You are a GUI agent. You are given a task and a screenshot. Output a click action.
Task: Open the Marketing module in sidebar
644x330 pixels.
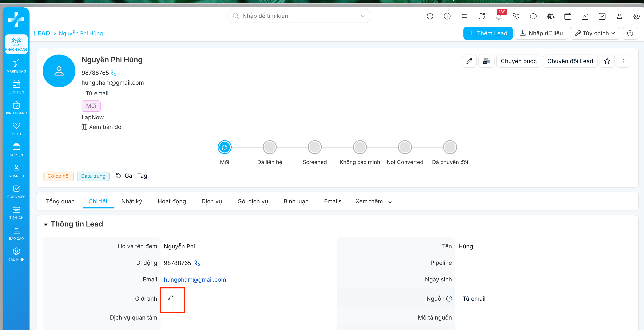16,66
